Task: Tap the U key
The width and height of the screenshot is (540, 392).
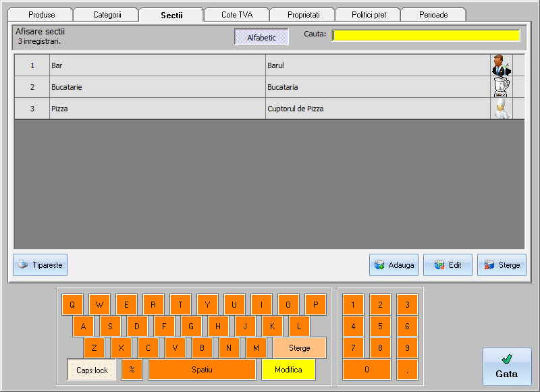Action: [234, 304]
